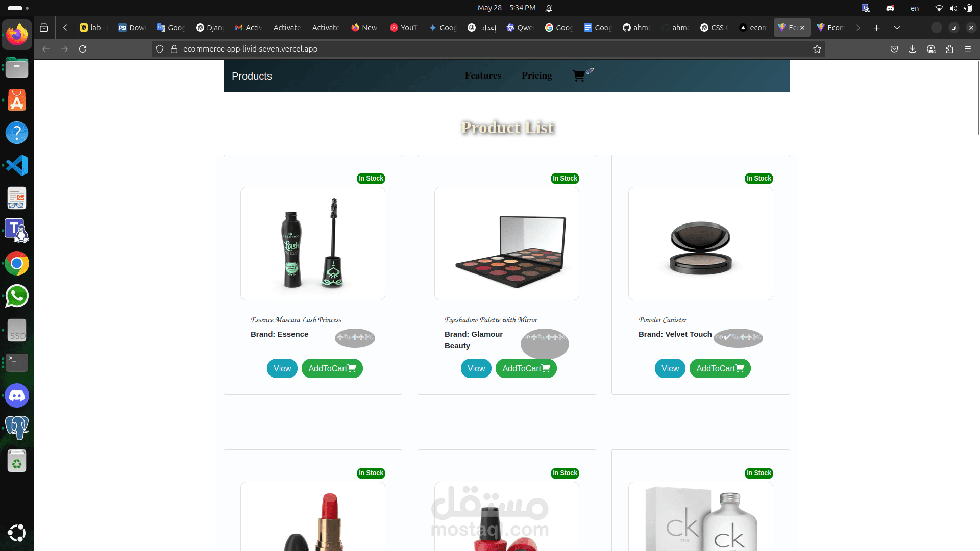Launch Firefox from the dock

[x=17, y=35]
